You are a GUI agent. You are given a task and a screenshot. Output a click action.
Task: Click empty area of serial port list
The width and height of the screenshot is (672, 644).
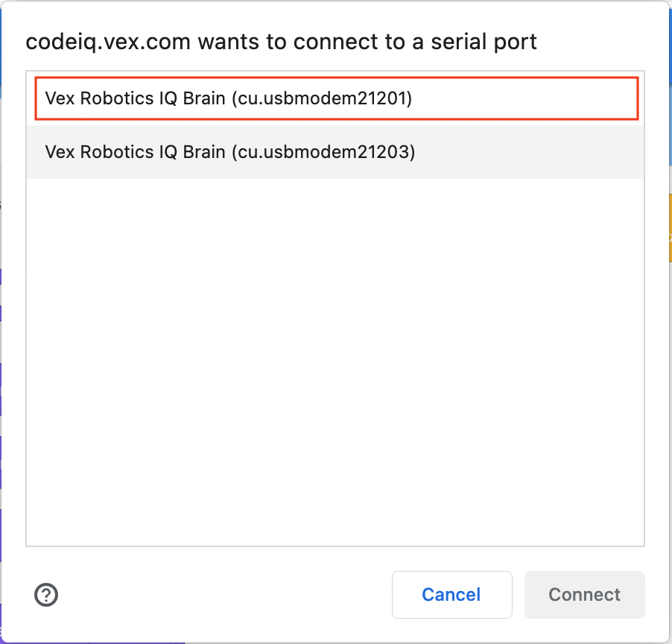pyautogui.click(x=335, y=358)
